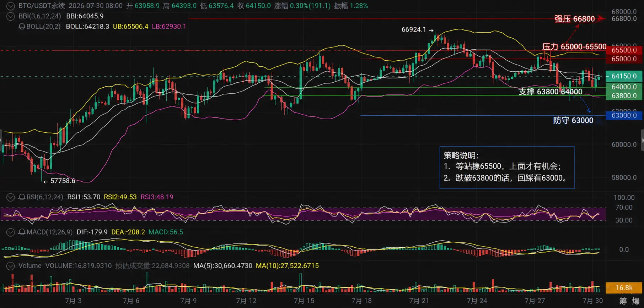644x308 pixels.
Task: Open the 筹 chip distribution button
Action: click(x=623, y=301)
